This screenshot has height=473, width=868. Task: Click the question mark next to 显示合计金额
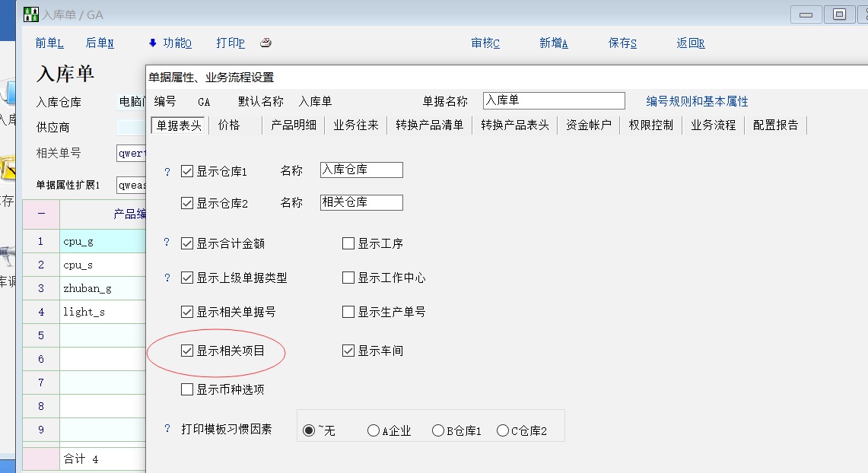coord(167,243)
